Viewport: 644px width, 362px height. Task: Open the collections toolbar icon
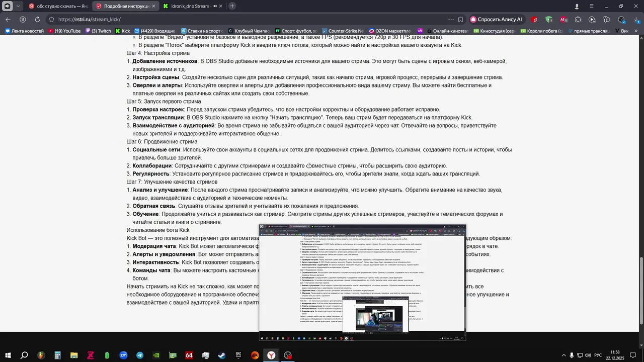pyautogui.click(x=607, y=20)
